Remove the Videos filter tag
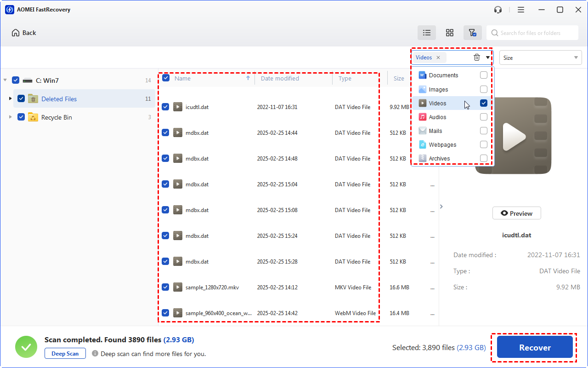588x368 pixels. tap(438, 57)
